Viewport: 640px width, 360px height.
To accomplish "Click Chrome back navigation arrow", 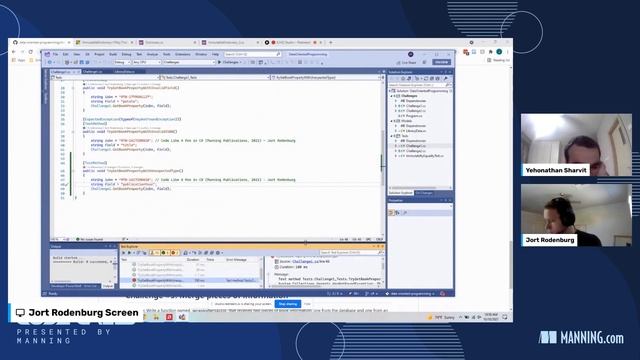I will click(13, 52).
